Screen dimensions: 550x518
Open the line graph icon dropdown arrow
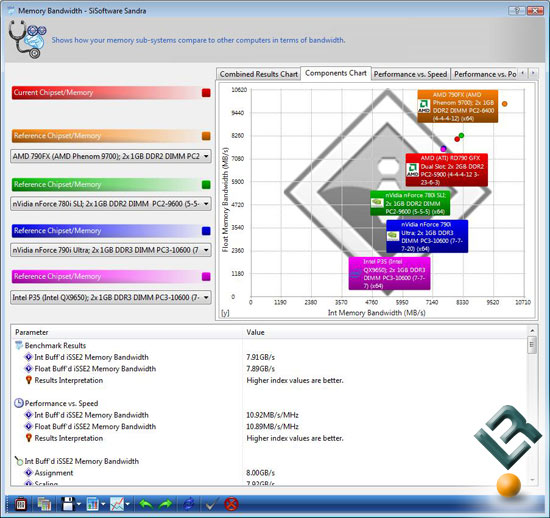127,504
